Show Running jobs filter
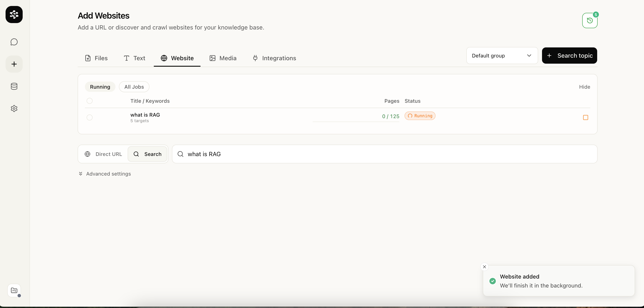The height and width of the screenshot is (308, 644). [x=100, y=87]
